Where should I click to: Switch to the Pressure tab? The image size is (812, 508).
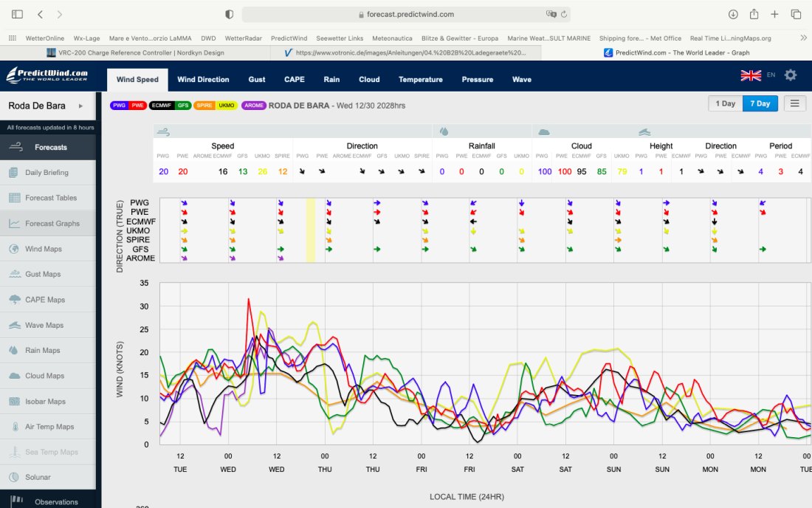pyautogui.click(x=477, y=80)
